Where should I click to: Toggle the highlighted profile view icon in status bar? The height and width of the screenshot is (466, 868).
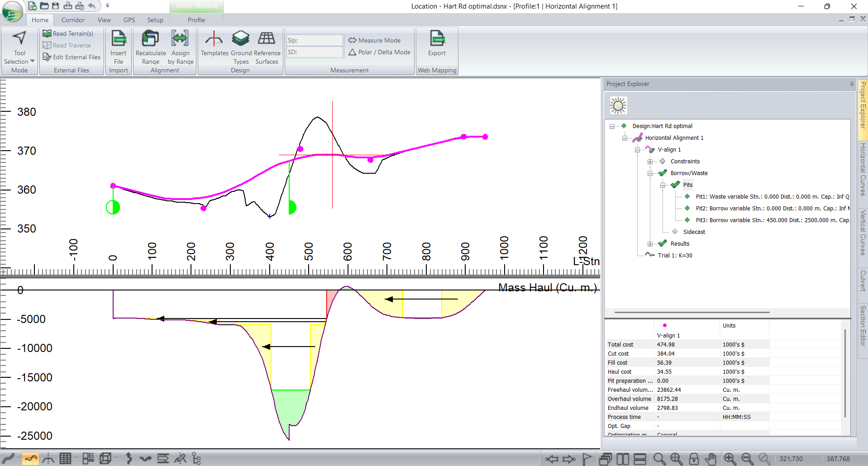tap(31, 459)
